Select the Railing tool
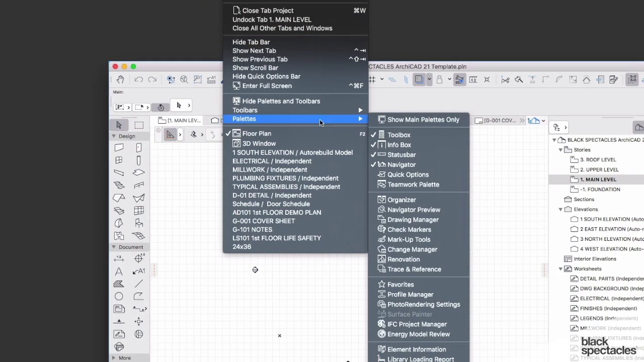 139,186
